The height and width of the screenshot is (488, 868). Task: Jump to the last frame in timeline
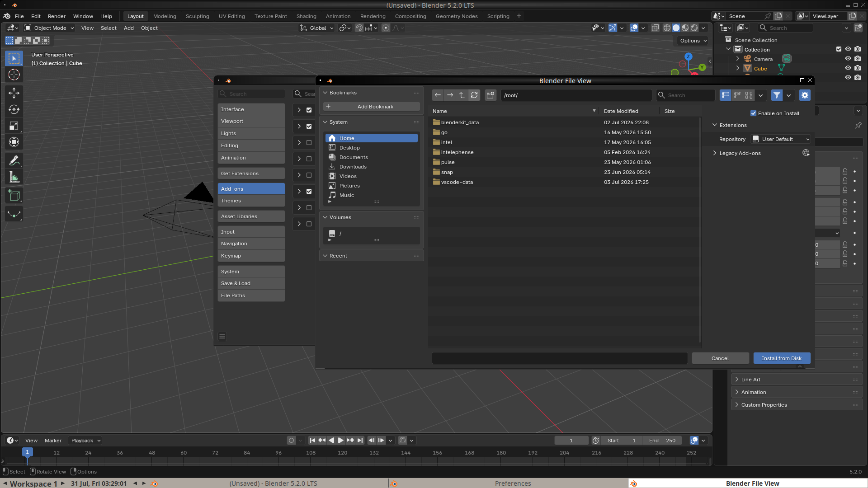pyautogui.click(x=360, y=441)
